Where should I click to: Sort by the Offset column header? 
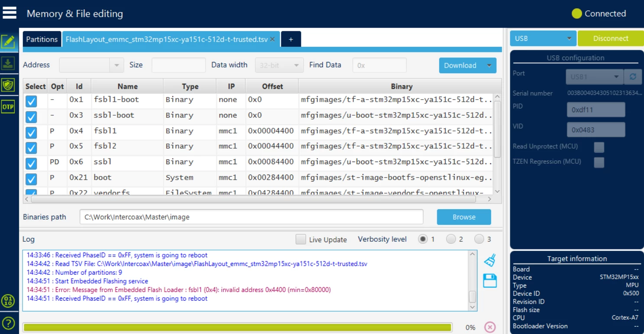[272, 86]
